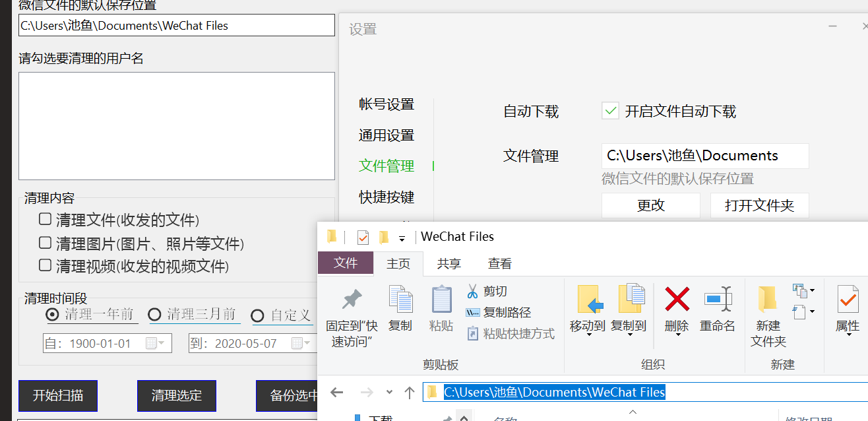This screenshot has width=868, height=421.
Task: Click the folder icon inside the address bar
Action: pyautogui.click(x=432, y=392)
